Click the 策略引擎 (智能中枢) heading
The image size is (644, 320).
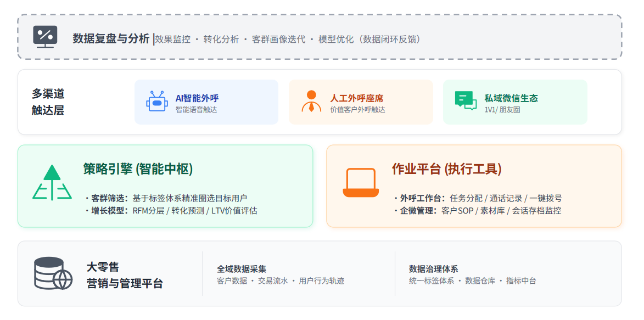point(138,169)
